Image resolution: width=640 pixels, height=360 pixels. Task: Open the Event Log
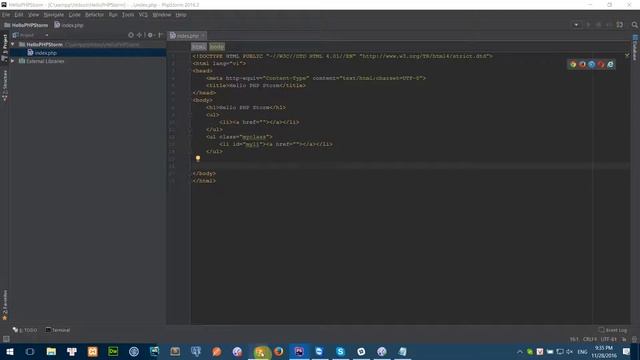pyautogui.click(x=613, y=330)
